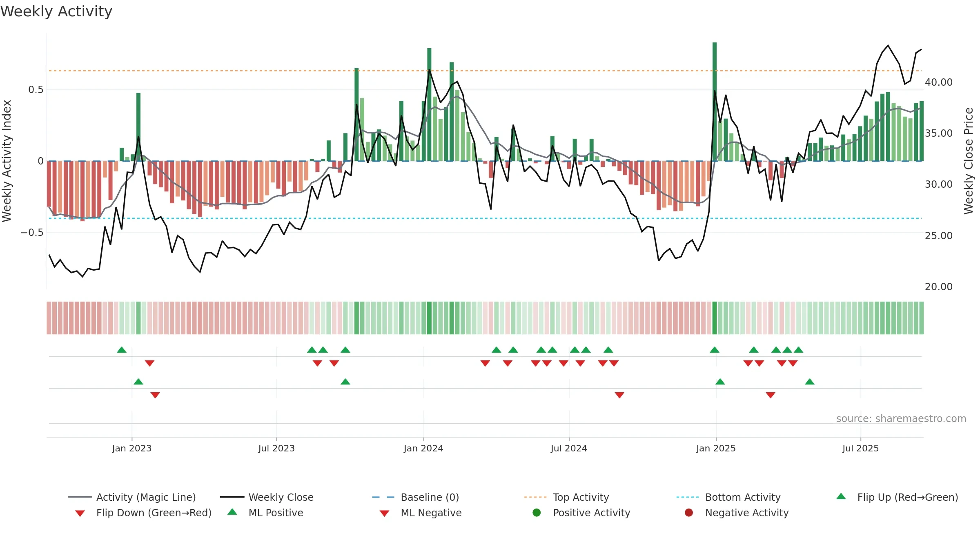
Task: Click the orange dotted Top Activity legend line
Action: 535,497
